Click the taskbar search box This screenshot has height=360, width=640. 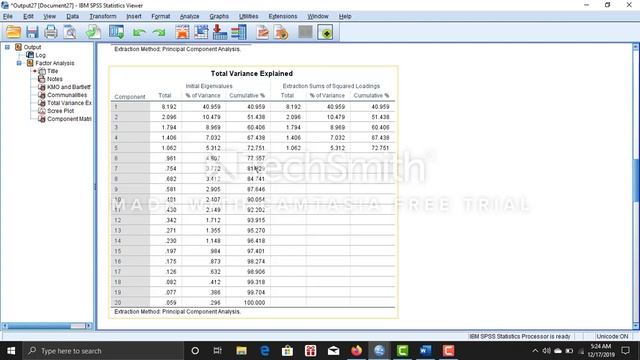point(103,351)
